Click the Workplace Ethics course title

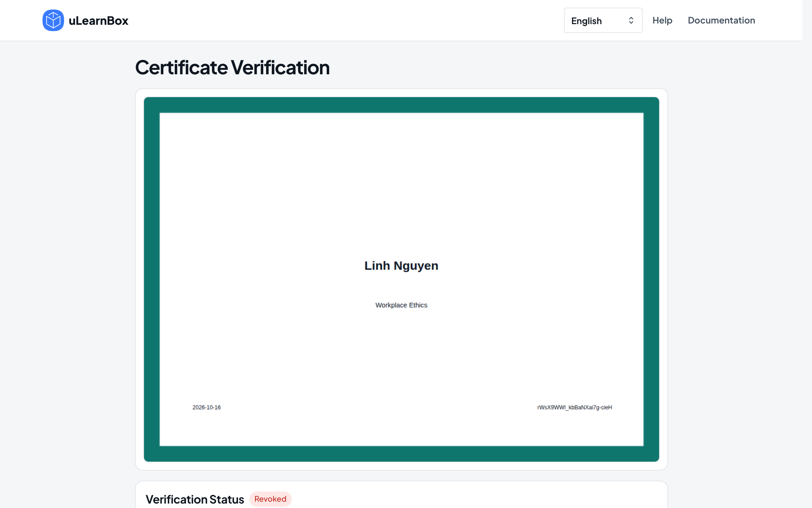(401, 305)
